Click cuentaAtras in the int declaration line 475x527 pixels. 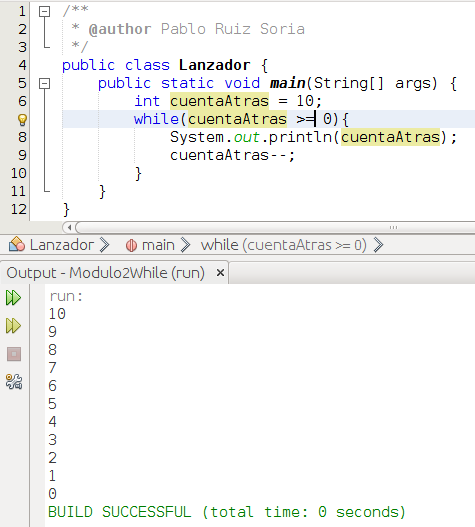point(219,101)
